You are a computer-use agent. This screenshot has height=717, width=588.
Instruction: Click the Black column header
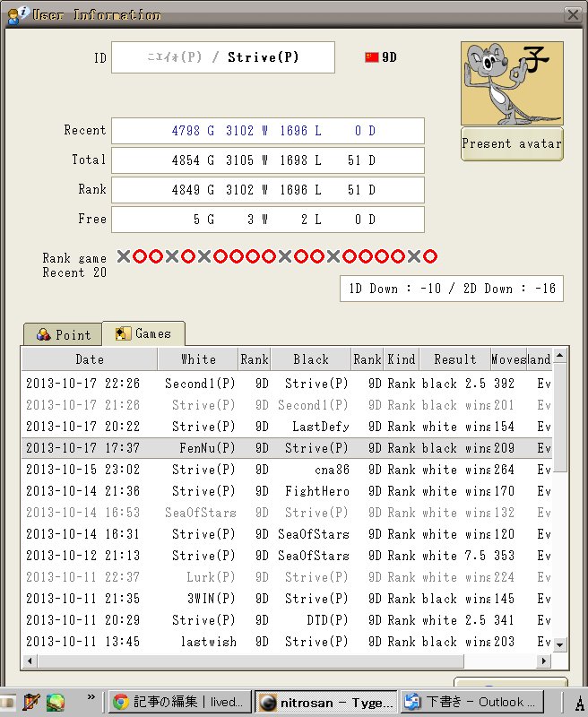point(311,359)
